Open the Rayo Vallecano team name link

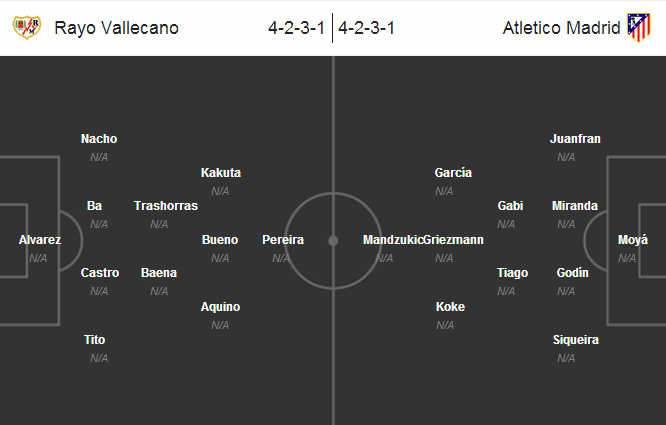pyautogui.click(x=117, y=28)
